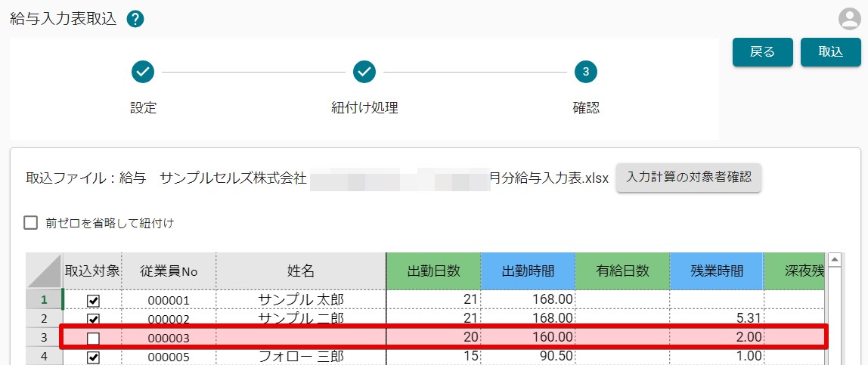The width and height of the screenshot is (868, 365).
Task: Uncheck 取込対象 for employee 000005
Action: click(94, 357)
